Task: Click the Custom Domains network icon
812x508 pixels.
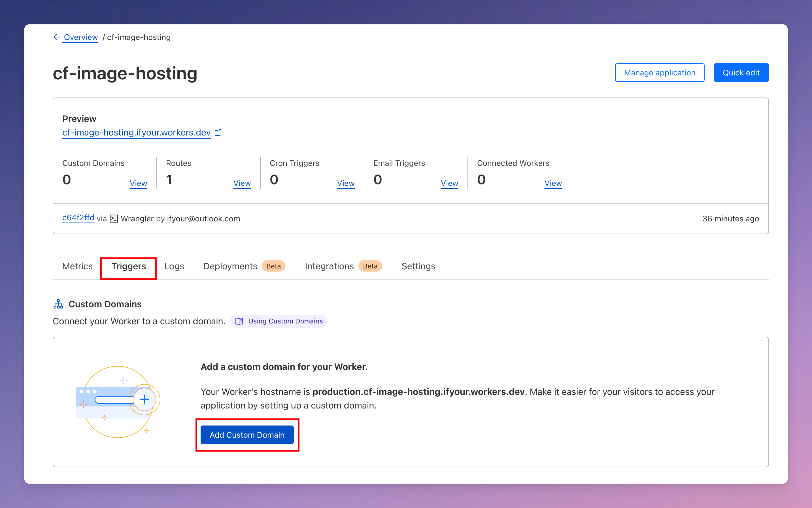Action: click(x=58, y=304)
